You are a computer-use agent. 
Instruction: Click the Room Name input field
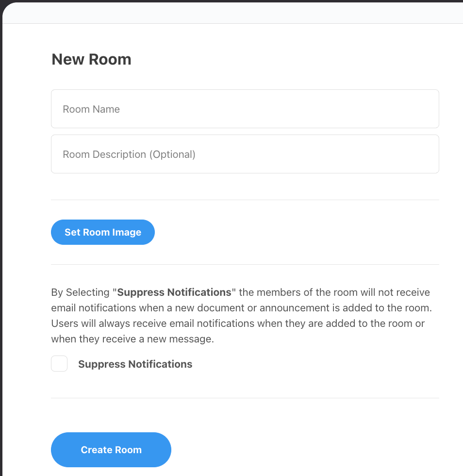click(x=245, y=109)
